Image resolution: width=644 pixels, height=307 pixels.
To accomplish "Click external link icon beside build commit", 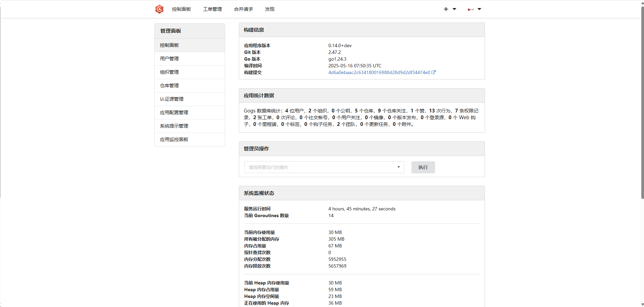I will click(434, 72).
